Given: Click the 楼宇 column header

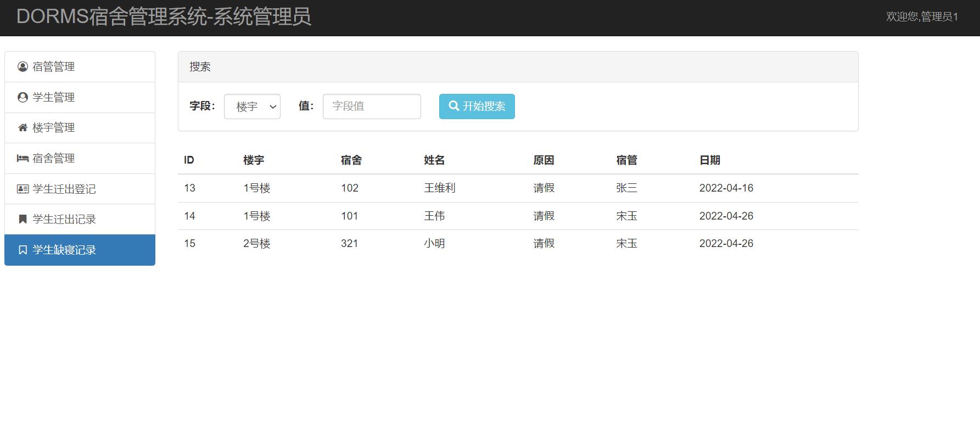Looking at the screenshot, I should tap(254, 160).
